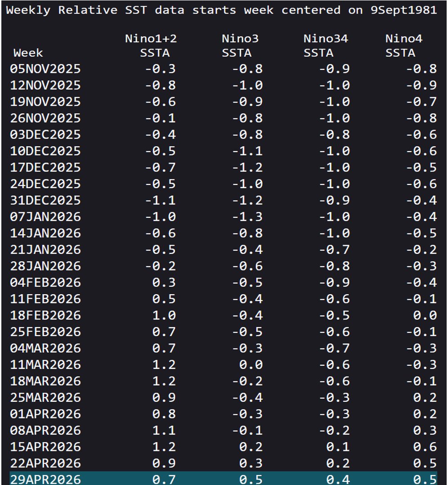448x485 pixels.
Task: Click Nino1+2 value 0.3 for 04FEB2026
Action: pos(164,283)
